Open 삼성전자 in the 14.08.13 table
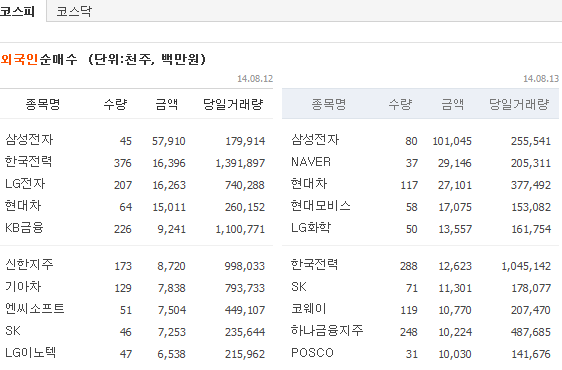Screen dimensions: 562x370 point(315,139)
